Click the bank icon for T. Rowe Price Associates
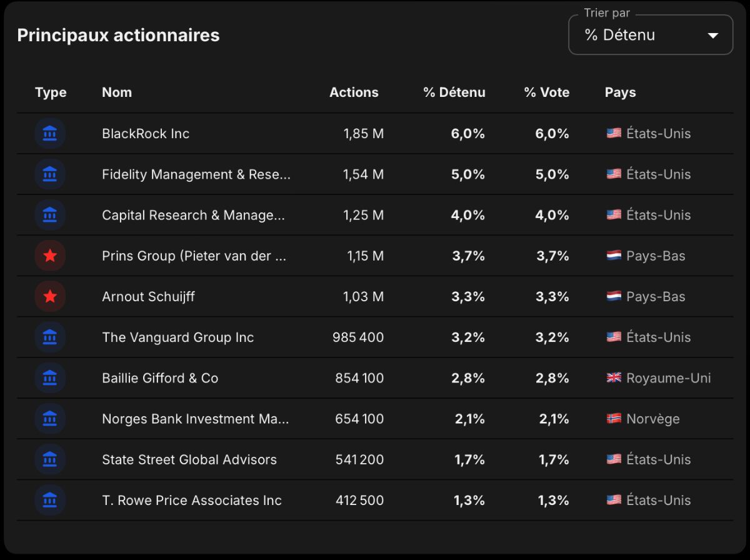Viewport: 750px width, 560px height. [50, 500]
